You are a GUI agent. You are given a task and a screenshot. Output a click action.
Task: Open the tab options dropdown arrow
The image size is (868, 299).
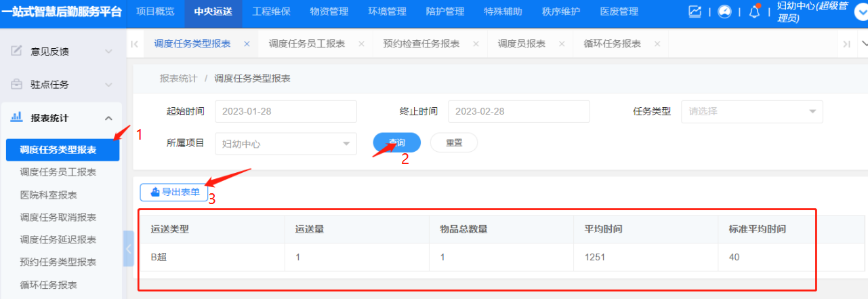click(863, 43)
